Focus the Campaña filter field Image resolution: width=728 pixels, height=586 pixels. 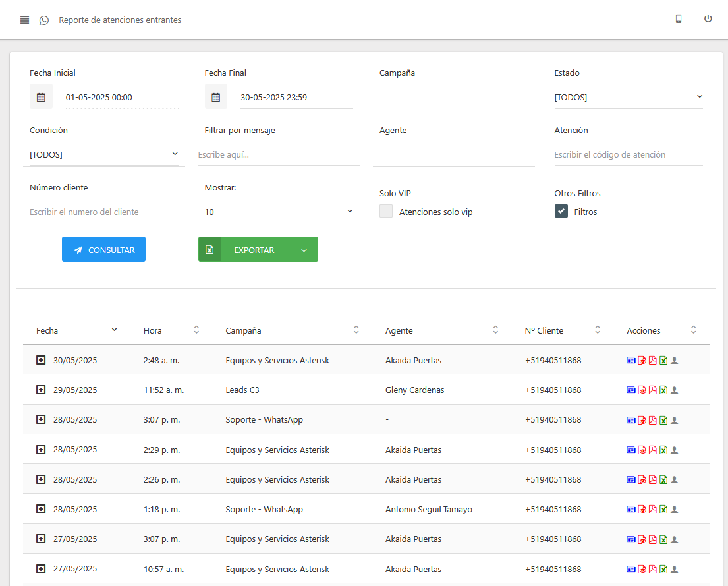454,97
